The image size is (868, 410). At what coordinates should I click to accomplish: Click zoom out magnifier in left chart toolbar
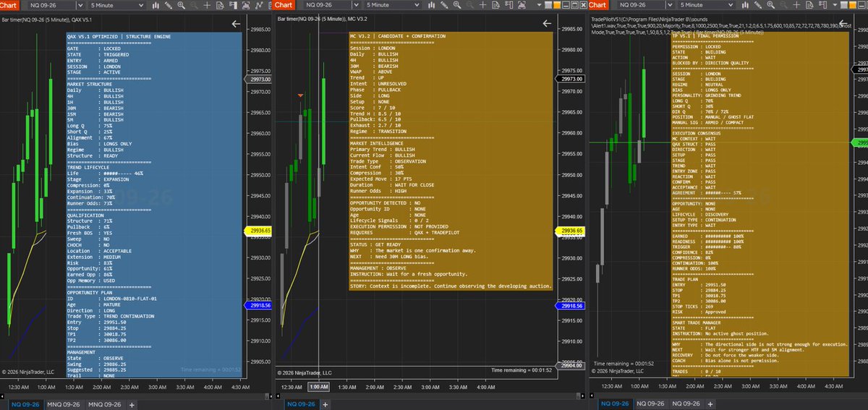click(194, 5)
